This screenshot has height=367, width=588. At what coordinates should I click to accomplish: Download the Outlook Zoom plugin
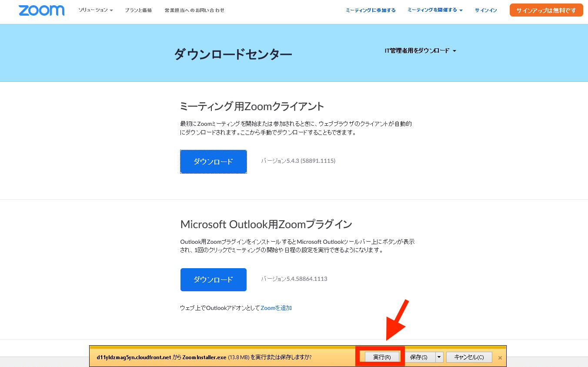tap(214, 279)
